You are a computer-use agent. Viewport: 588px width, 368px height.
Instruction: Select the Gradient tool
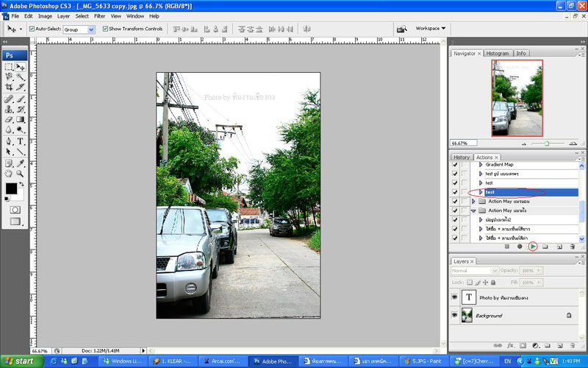[21, 119]
